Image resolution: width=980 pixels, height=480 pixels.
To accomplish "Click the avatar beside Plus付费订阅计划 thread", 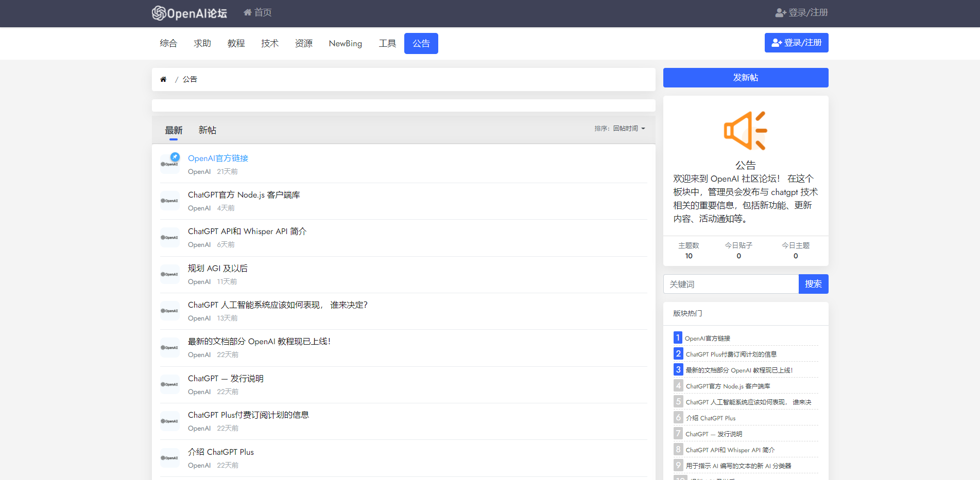I will [x=170, y=421].
